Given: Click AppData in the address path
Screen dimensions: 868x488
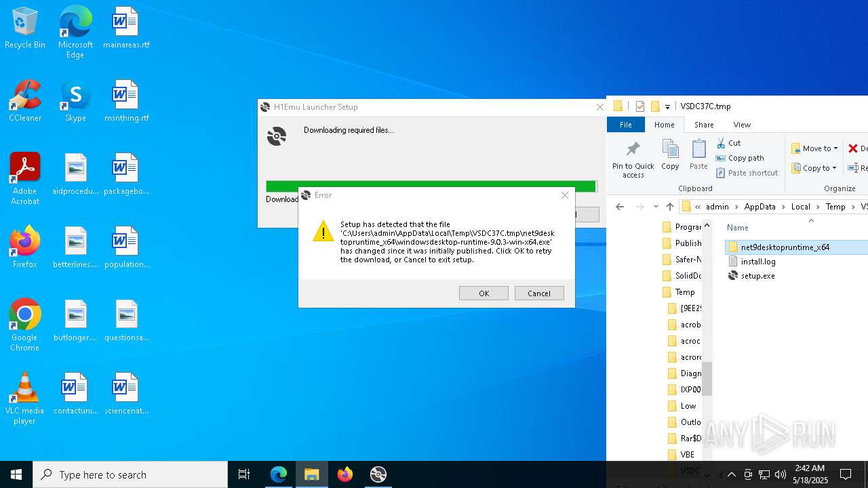Looking at the screenshot, I should pyautogui.click(x=759, y=207).
